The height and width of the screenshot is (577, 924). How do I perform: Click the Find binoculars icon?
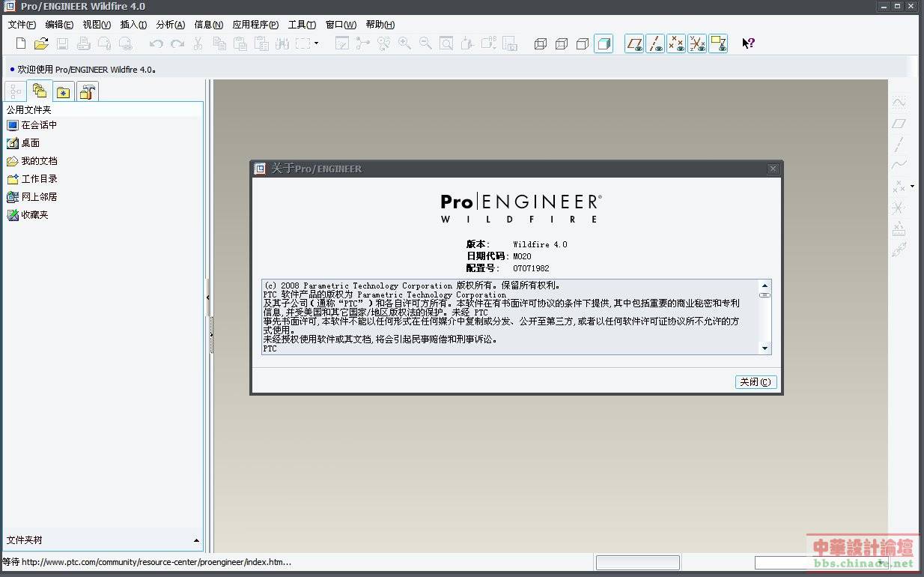282,43
